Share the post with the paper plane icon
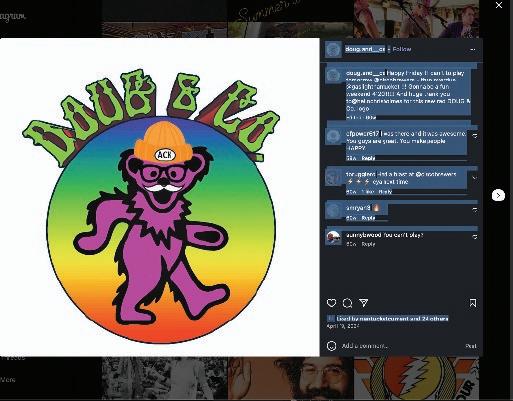Viewport: 513px width, 401px height. tap(363, 303)
